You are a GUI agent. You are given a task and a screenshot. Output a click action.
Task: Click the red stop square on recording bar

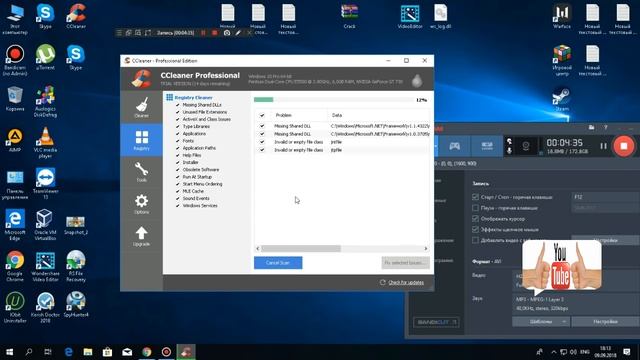(x=215, y=33)
